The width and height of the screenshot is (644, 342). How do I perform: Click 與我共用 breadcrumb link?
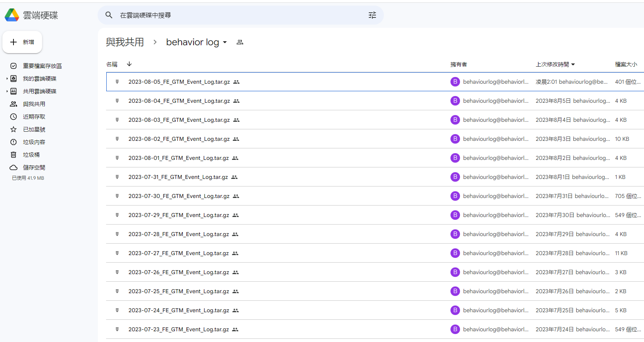[x=125, y=42]
